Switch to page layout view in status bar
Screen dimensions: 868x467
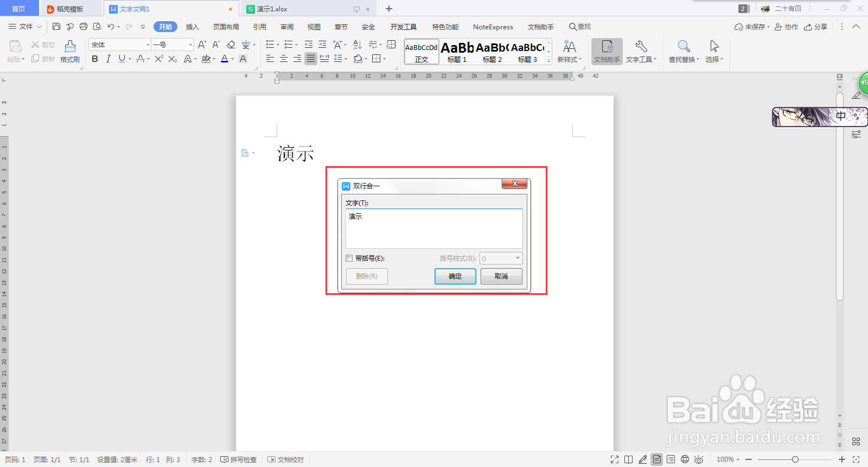pos(657,459)
